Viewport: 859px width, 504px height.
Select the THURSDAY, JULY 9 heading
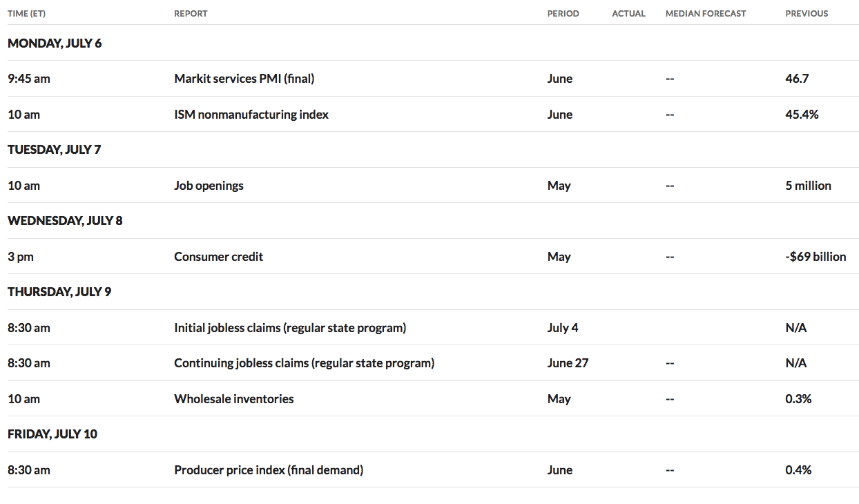point(59,292)
